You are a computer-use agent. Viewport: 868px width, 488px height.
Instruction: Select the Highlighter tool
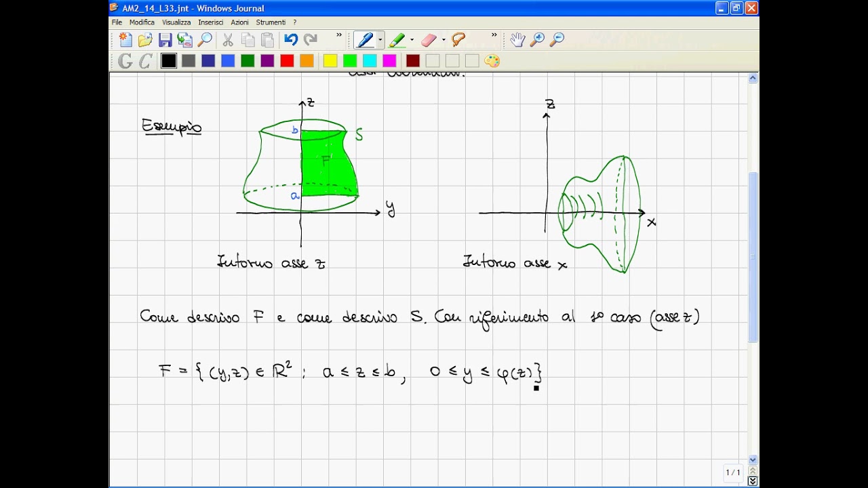(397, 40)
